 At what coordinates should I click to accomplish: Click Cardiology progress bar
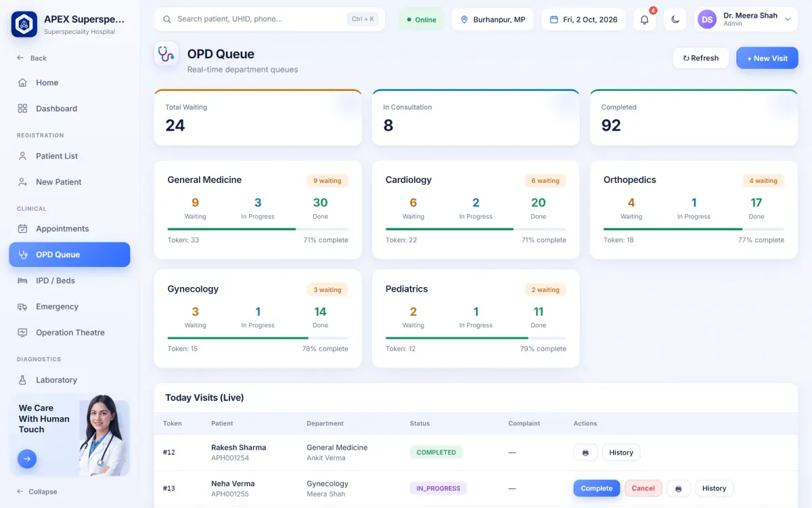pyautogui.click(x=476, y=229)
